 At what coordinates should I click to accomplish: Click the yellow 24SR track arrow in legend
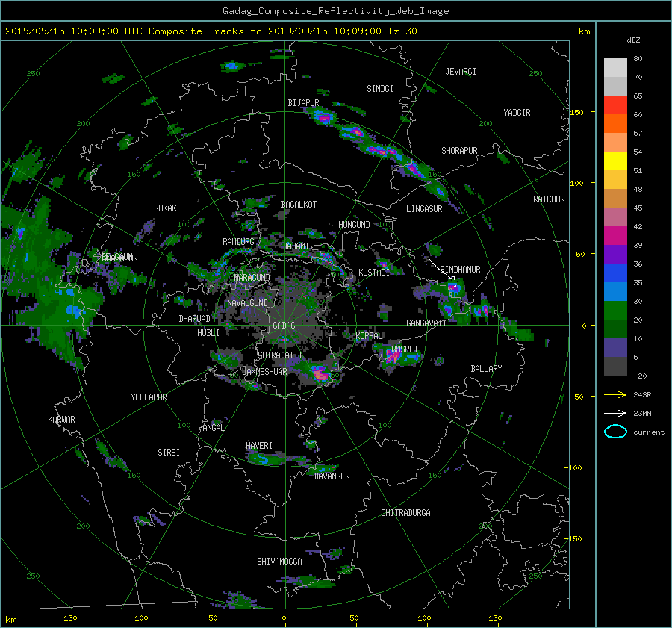point(615,394)
